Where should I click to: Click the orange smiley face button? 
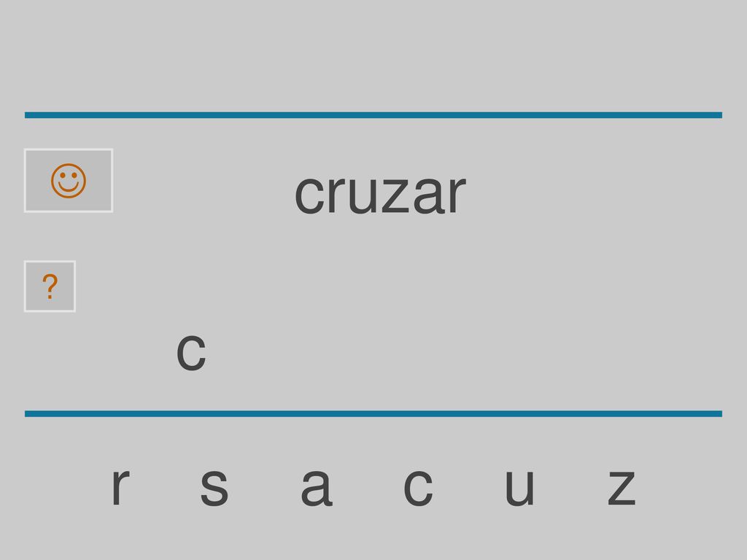[69, 181]
